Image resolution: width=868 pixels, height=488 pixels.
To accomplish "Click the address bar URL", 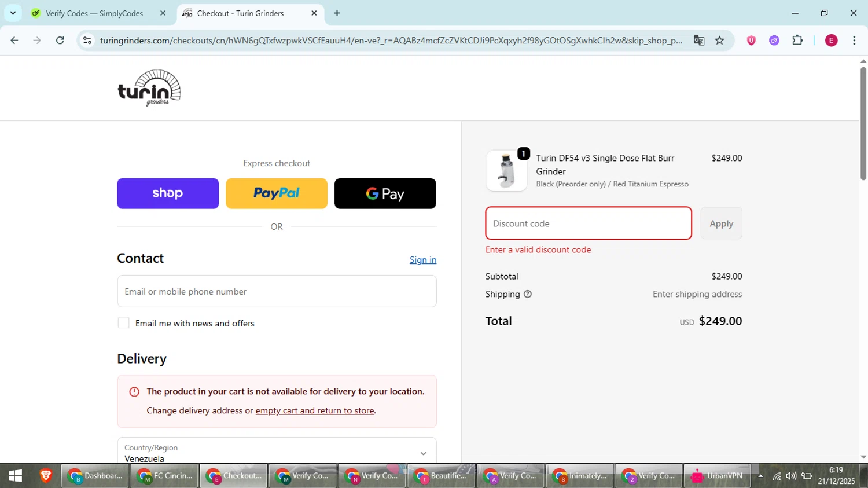I will (391, 41).
